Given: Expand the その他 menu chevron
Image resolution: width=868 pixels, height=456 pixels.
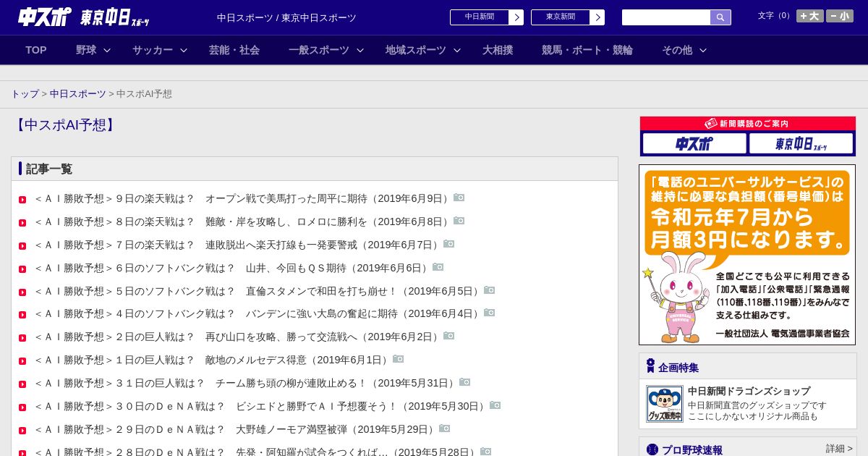Looking at the screenshot, I should pyautogui.click(x=703, y=51).
